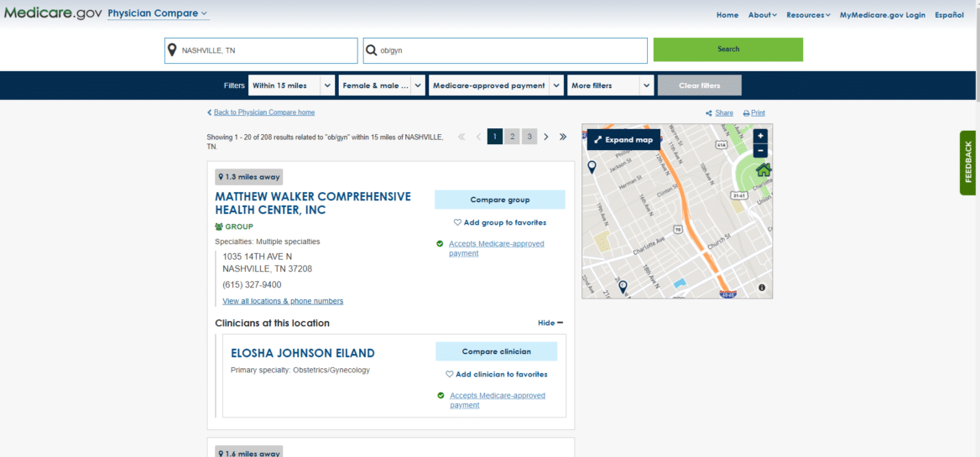Click the map info icon

pos(762,288)
